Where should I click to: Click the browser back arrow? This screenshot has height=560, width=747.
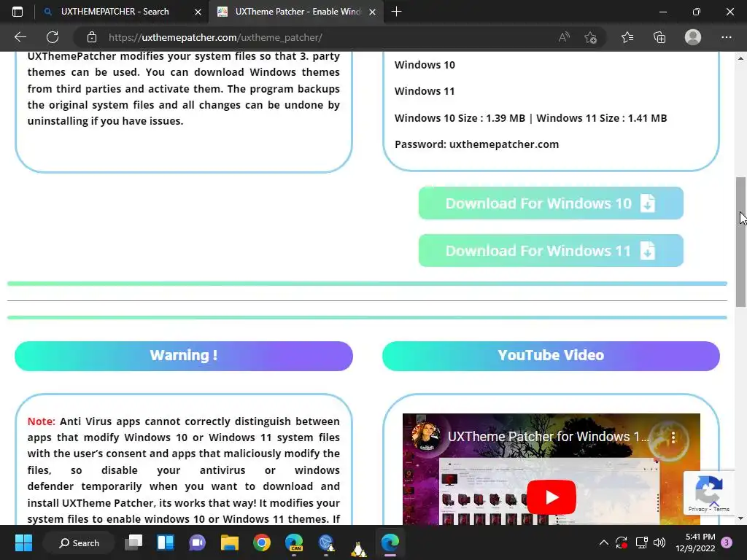[20, 37]
